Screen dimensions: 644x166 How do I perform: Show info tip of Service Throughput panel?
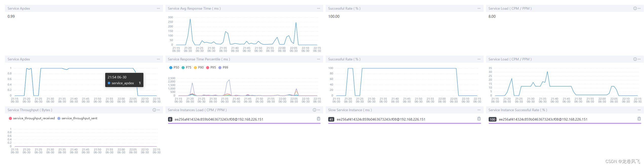[x=154, y=110]
